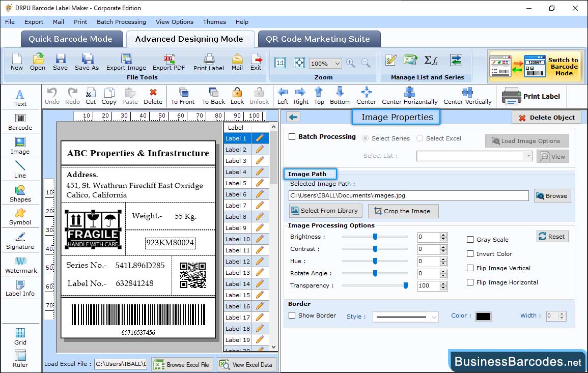Check Invert Color option
This screenshot has width=588, height=373.
coord(470,254)
